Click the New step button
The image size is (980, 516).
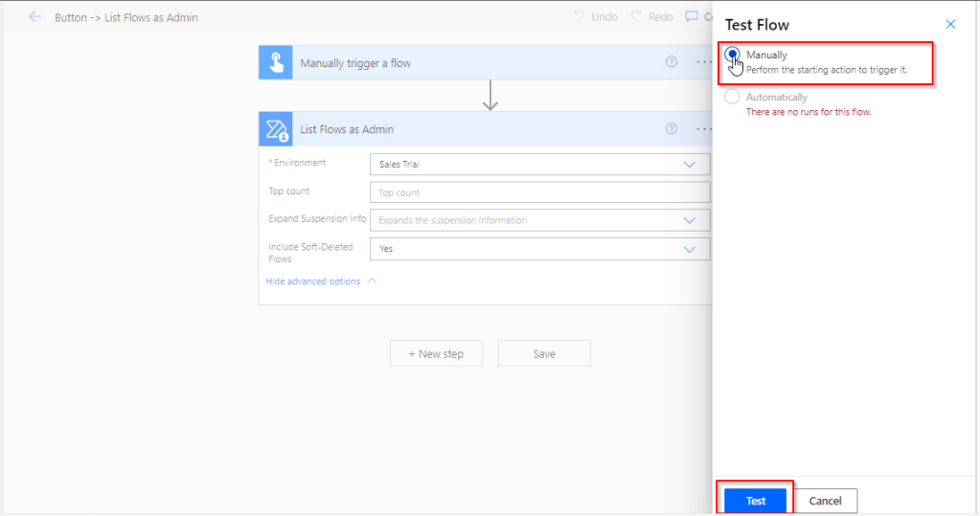pos(436,353)
